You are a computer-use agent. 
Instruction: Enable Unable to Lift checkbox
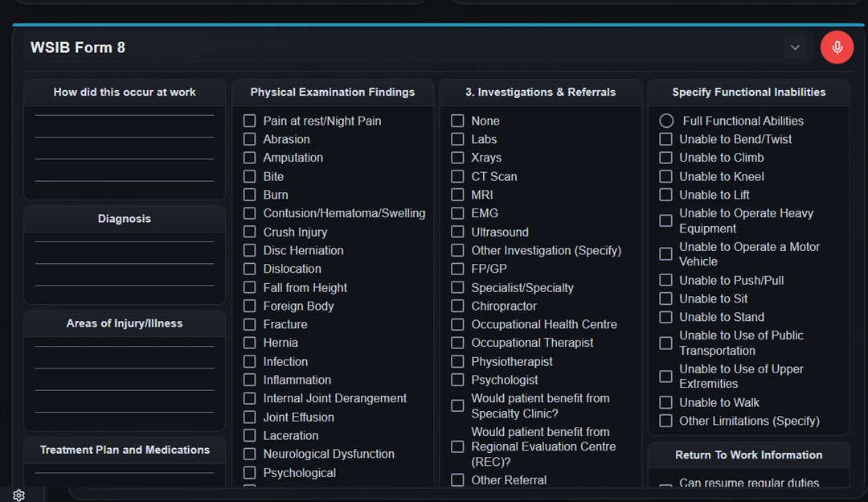(665, 195)
